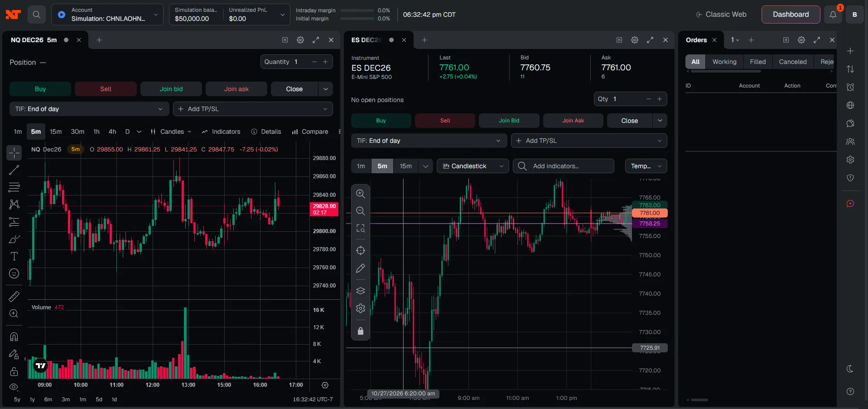Toggle dark mode moon icon

pyautogui.click(x=850, y=369)
